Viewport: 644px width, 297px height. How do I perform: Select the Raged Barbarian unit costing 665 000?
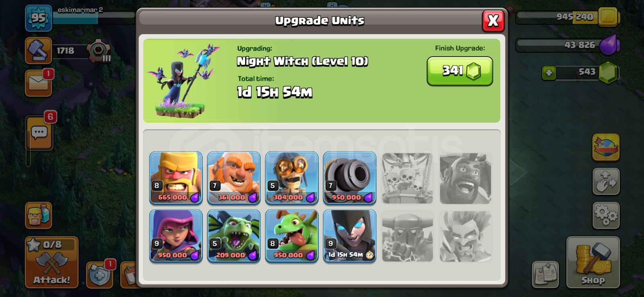[176, 178]
